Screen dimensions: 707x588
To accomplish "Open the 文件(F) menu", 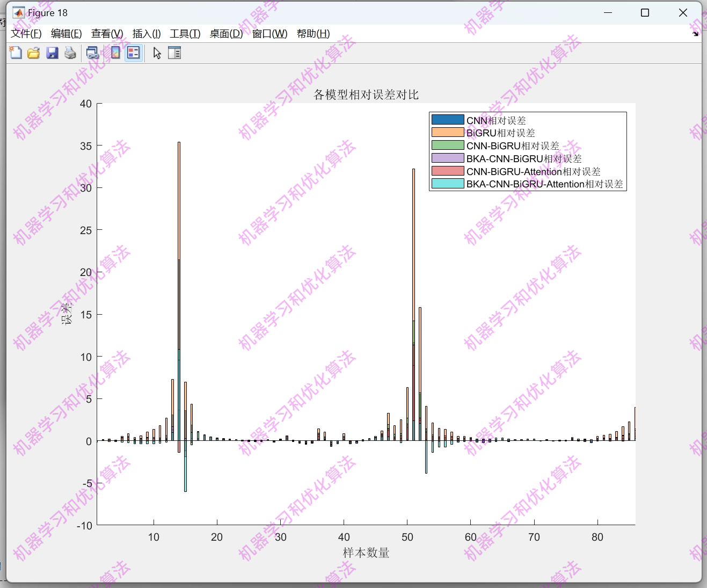I will [x=26, y=34].
